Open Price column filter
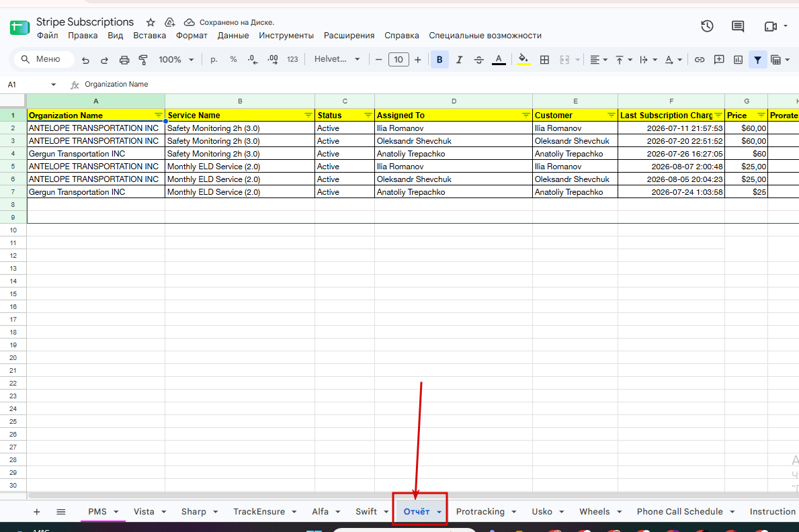The image size is (799, 532). tap(761, 116)
